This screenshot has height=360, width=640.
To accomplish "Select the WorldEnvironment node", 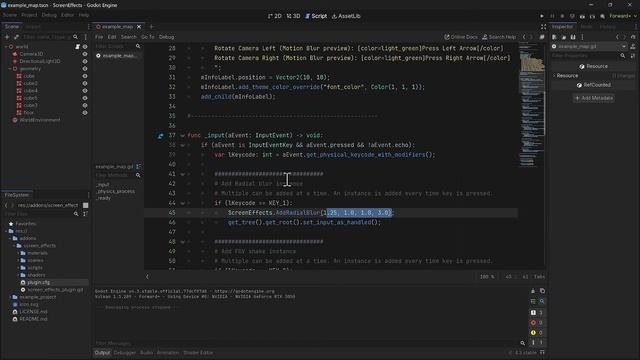I will pos(40,120).
